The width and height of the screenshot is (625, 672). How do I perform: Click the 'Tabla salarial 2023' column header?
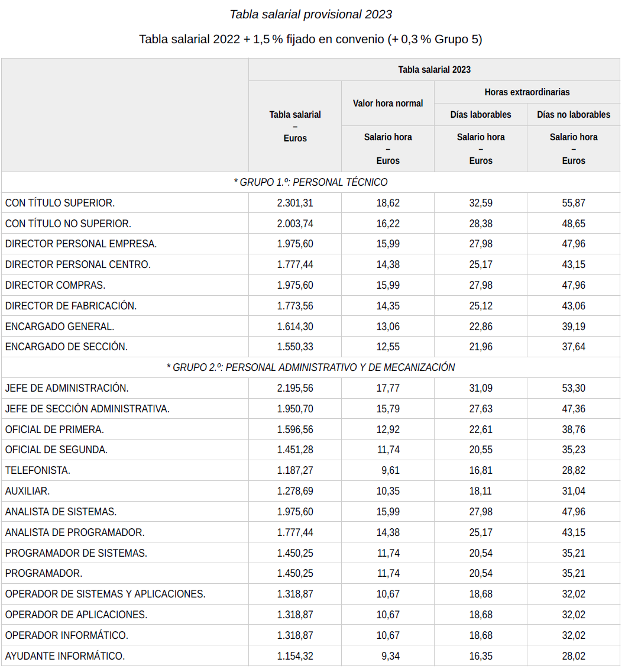434,69
